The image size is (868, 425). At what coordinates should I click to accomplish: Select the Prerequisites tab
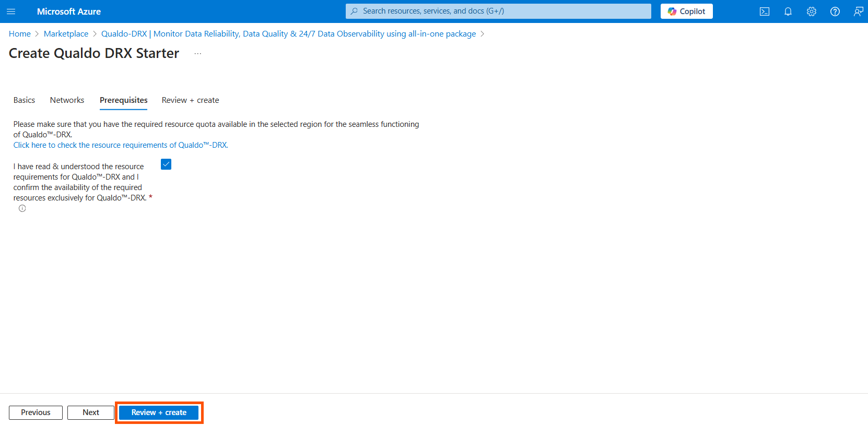point(124,100)
